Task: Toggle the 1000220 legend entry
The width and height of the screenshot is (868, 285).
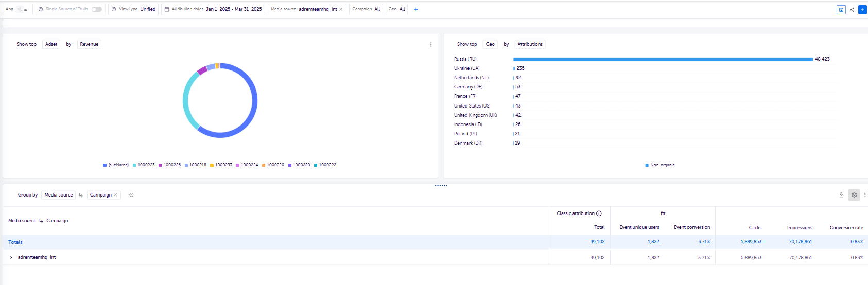Action: pos(273,165)
